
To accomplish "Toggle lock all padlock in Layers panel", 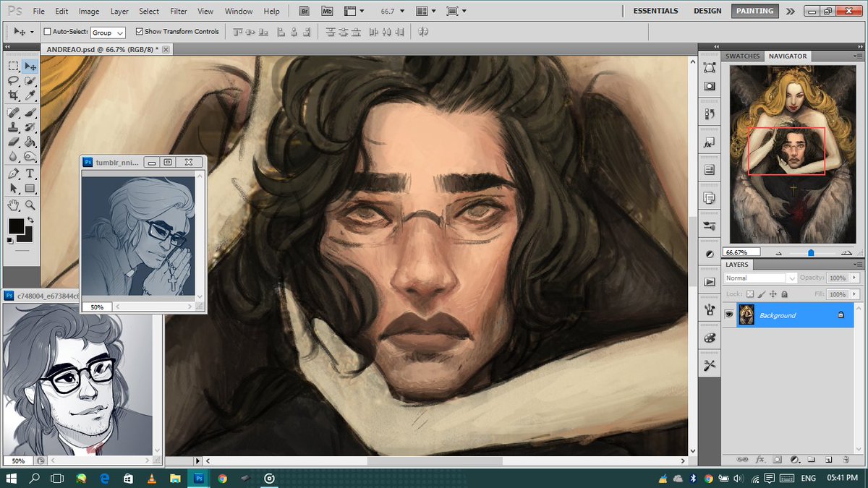I will (x=785, y=294).
